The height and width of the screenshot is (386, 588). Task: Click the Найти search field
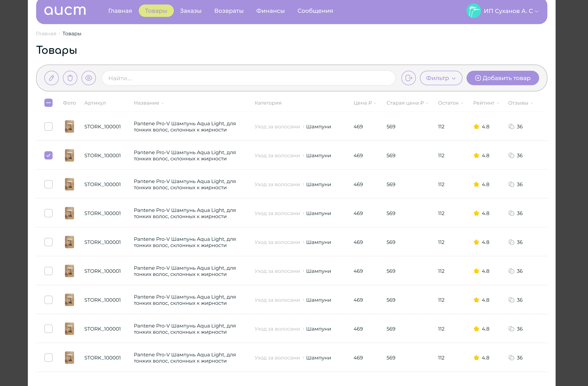click(x=248, y=78)
